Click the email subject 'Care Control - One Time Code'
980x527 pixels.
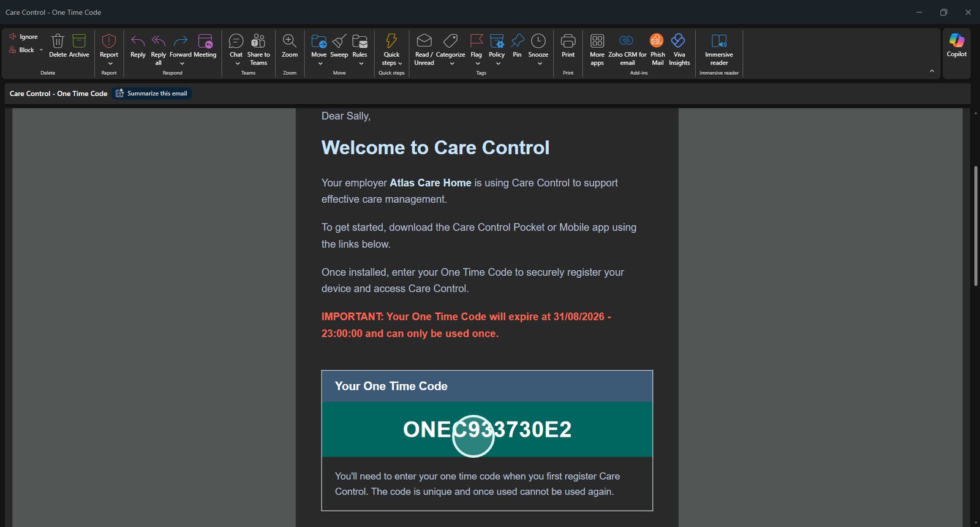58,94
